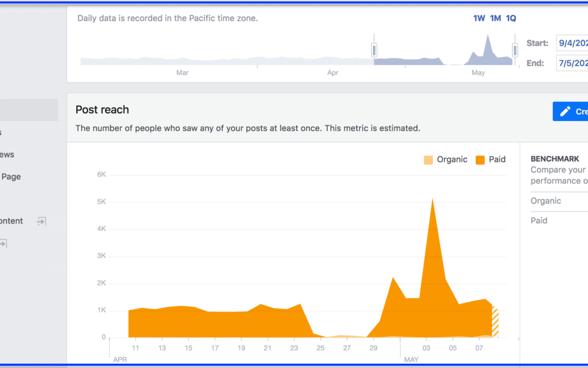588x368 pixels.
Task: Select the 1W time range preset
Action: 479,18
